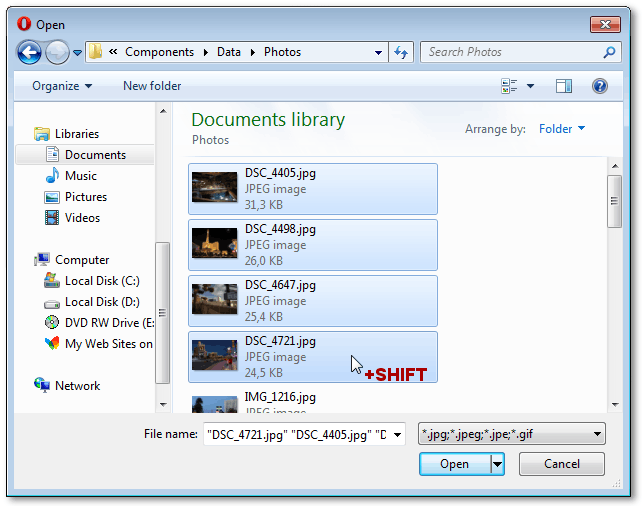Viewport: 642px width, 506px height.
Task: Open My Web Sites on MSN
Action: pos(109,344)
